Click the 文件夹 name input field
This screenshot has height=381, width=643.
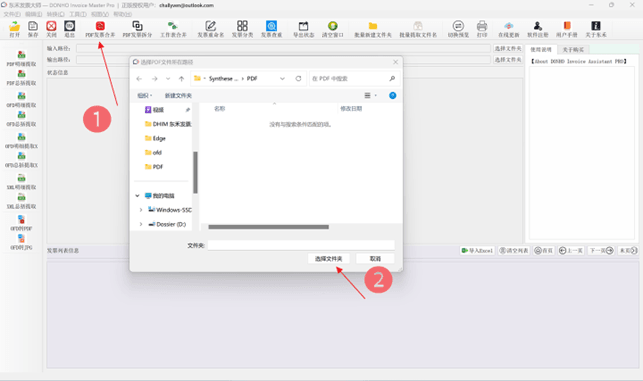click(301, 245)
